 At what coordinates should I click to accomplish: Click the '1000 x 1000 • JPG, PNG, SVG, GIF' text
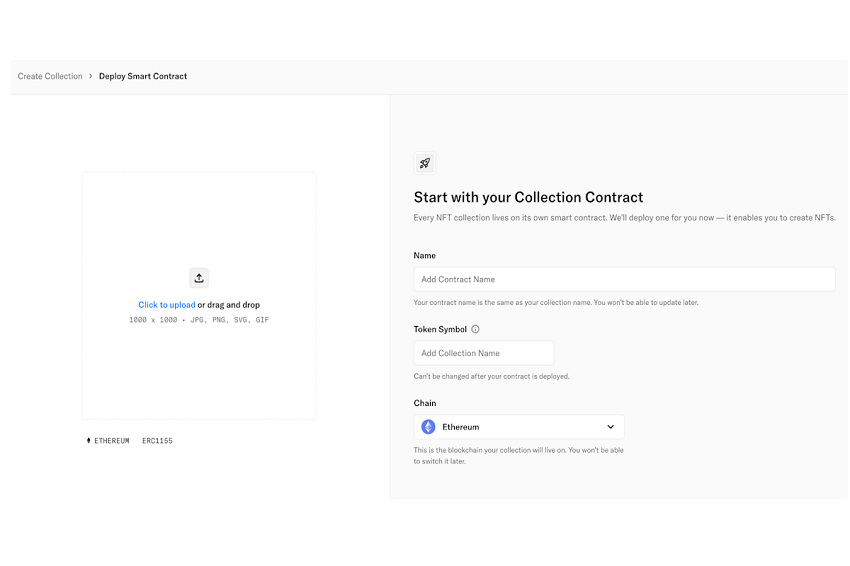199,320
